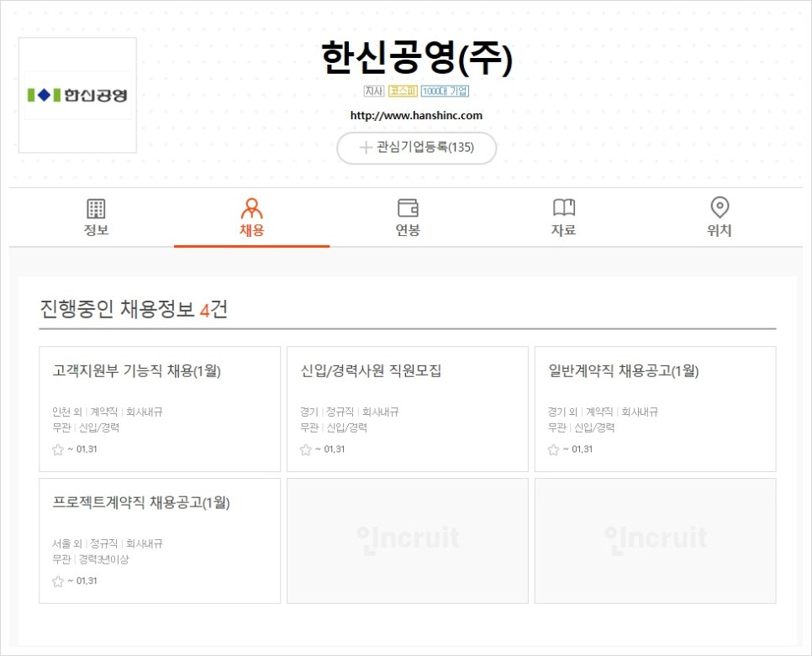Bookmark star for 프로젝트계약직 채용공고 posting
This screenshot has width=812, height=656.
pyautogui.click(x=57, y=581)
